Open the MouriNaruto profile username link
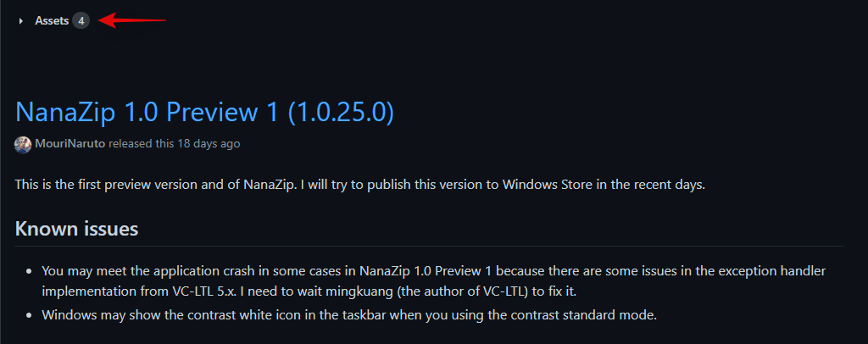This screenshot has width=868, height=344. tap(70, 144)
